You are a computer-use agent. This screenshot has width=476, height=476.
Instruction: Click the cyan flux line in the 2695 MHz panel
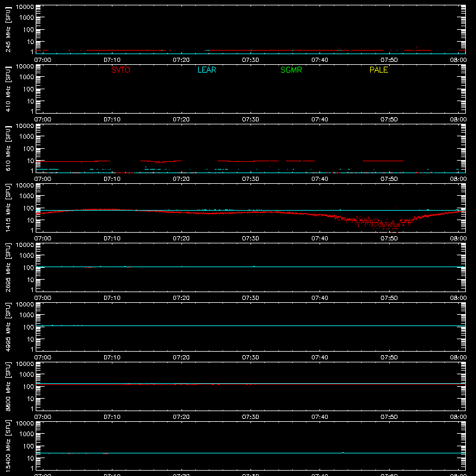pyautogui.click(x=250, y=267)
